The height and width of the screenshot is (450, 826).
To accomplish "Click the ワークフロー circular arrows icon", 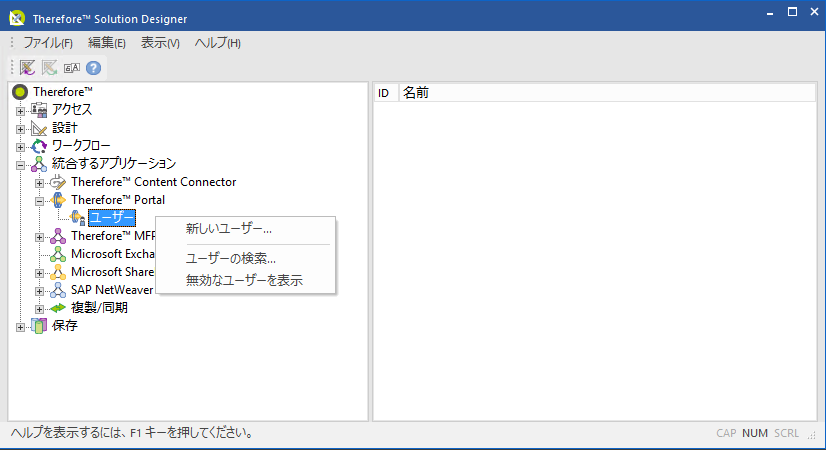I will click(39, 145).
